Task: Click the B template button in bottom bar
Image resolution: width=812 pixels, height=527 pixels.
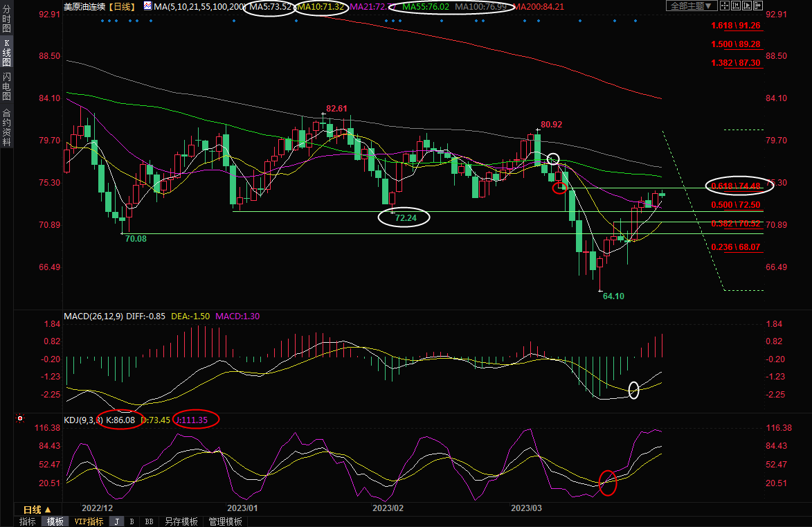Action: coord(132,521)
